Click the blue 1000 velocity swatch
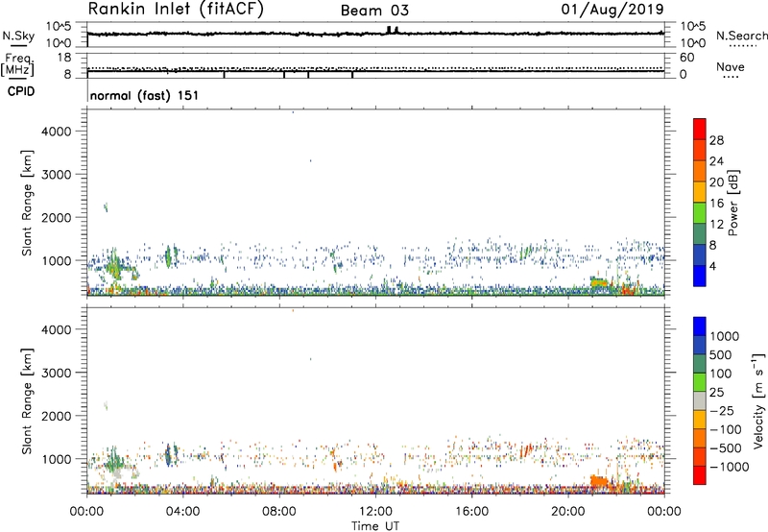Screen dimensions: 768x532 [x=700, y=326]
